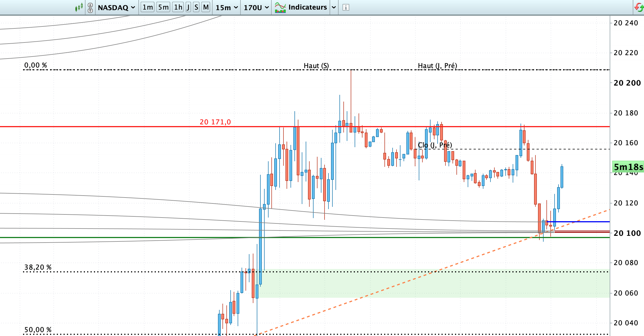Click the green 5m18s countdown label
644x336 pixels.
[x=628, y=167]
